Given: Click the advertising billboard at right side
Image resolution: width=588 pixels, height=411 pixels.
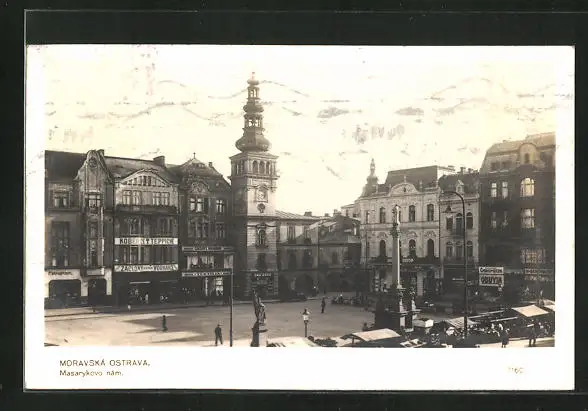Looking at the screenshot, I should (x=491, y=276).
